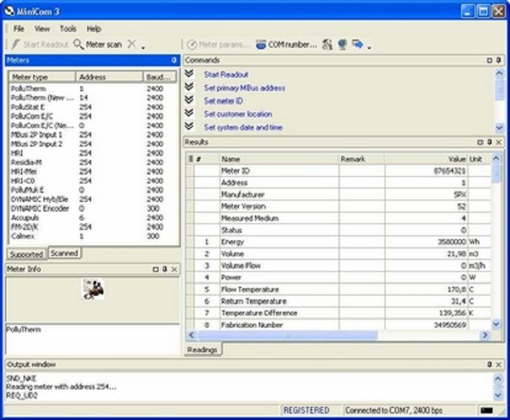
Task: Open toolbar options arrow after delete icon
Action: pyautogui.click(x=143, y=47)
